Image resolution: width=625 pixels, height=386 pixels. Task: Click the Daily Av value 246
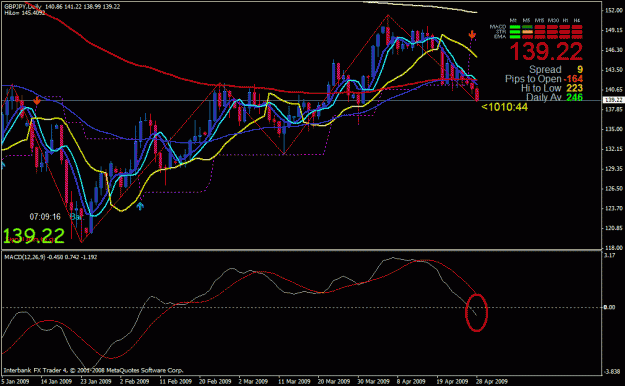coord(574,97)
